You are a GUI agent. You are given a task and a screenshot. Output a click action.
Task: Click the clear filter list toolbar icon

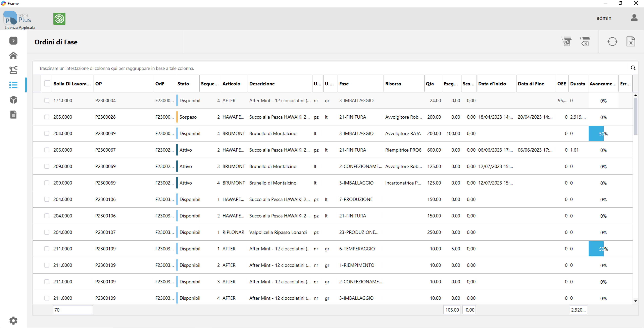585,42
